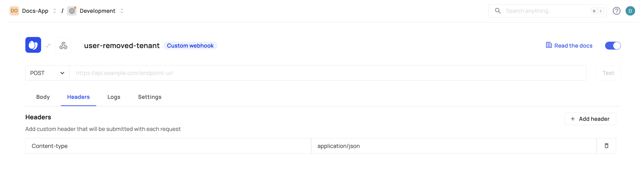Click the Development environment cube icon
This screenshot has width=644, height=181.
[x=72, y=11]
